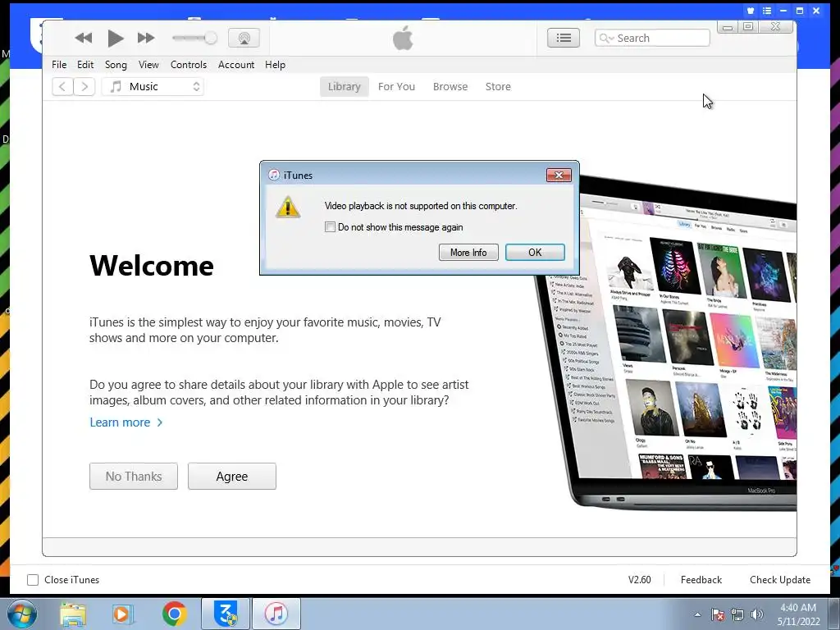Click OK in the iTunes dialog
The height and width of the screenshot is (630, 840).
point(535,253)
